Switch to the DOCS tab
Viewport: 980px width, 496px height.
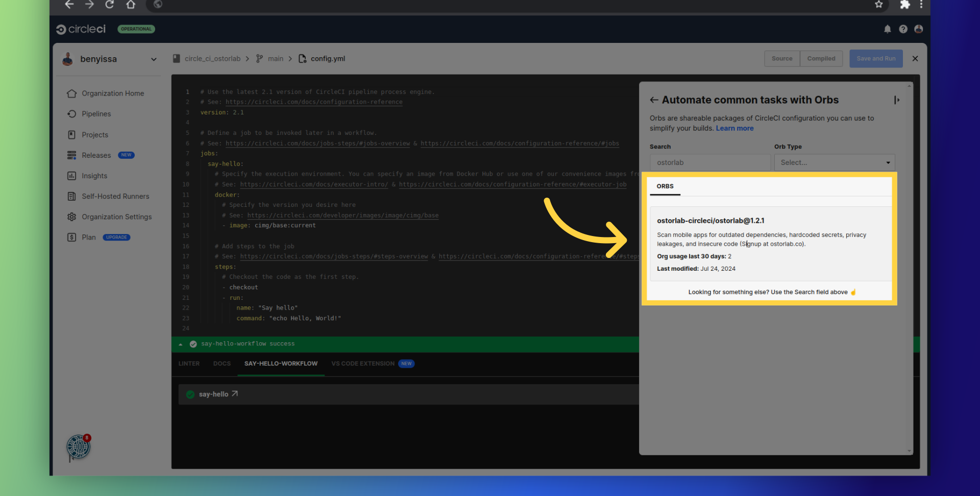[x=222, y=364]
